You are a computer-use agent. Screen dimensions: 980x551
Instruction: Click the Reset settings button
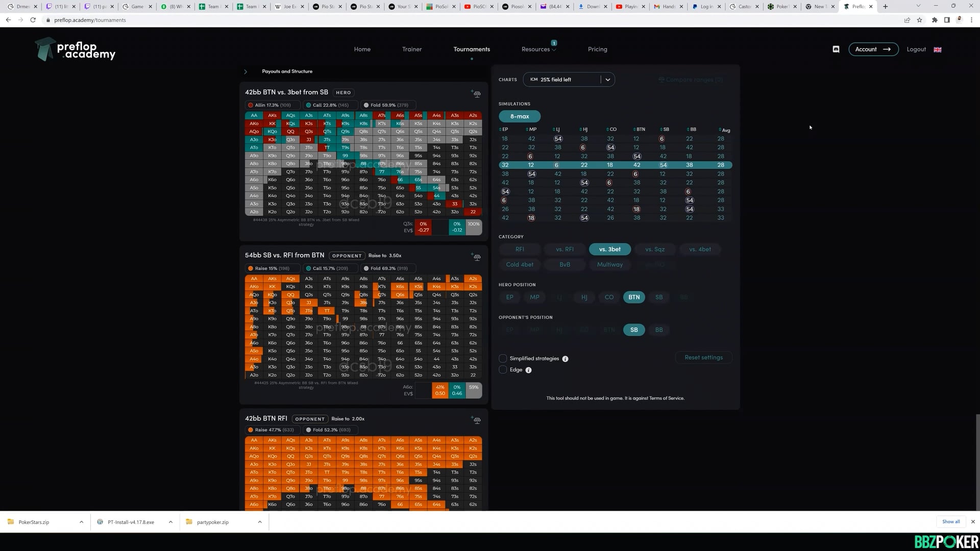[x=703, y=357]
